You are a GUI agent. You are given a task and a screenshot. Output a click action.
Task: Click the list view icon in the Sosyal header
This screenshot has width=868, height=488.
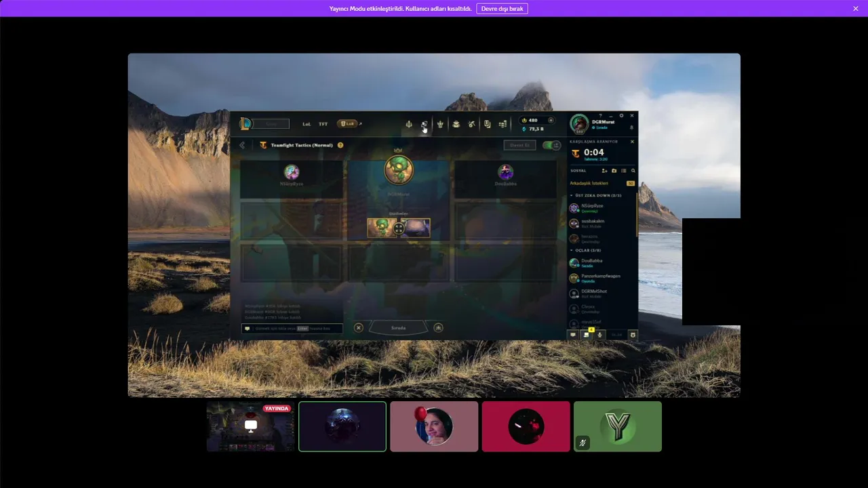pos(624,171)
